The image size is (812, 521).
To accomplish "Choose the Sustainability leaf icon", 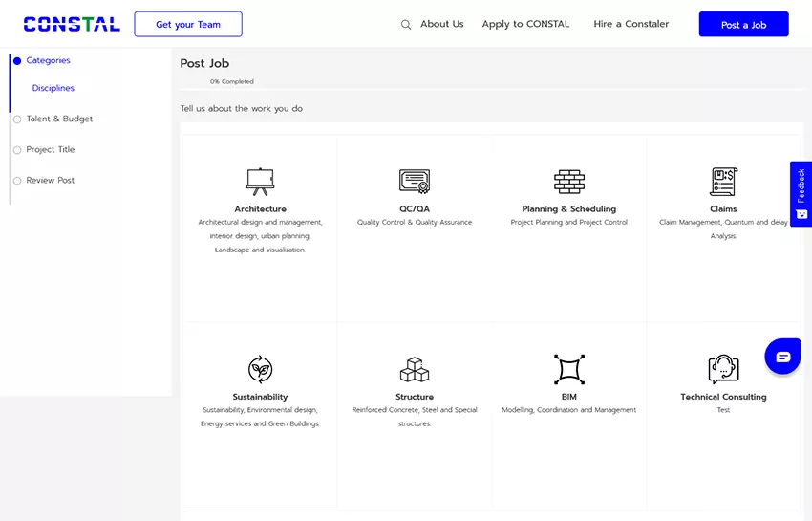I will 260,369.
